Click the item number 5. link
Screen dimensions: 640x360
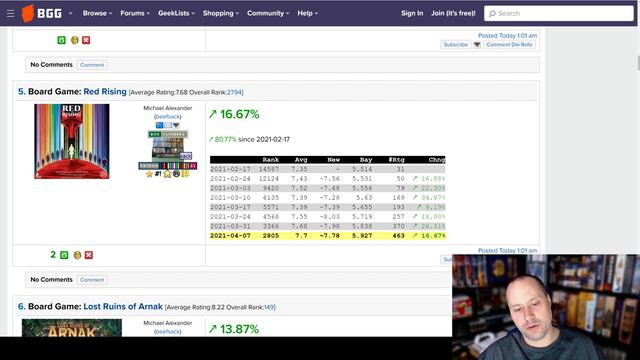point(21,91)
